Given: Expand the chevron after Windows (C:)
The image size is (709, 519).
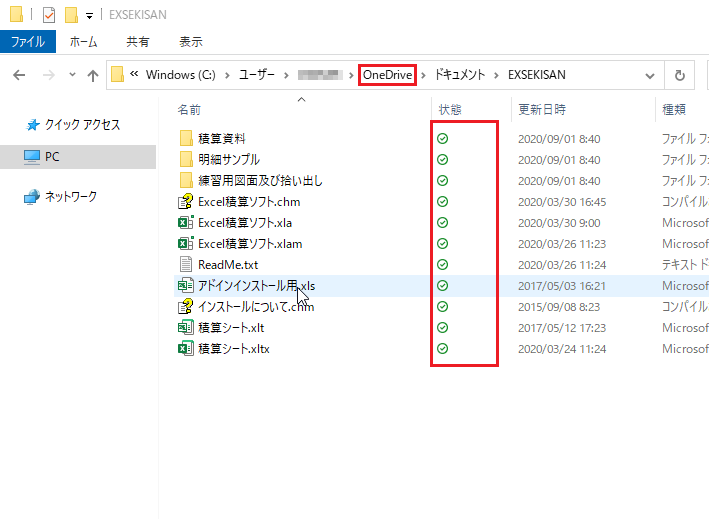Looking at the screenshot, I should click(x=227, y=75).
